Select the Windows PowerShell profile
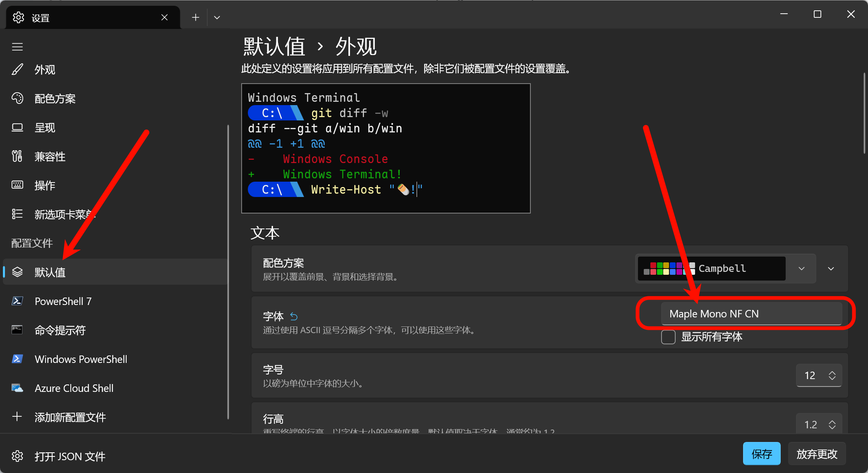 click(x=81, y=359)
